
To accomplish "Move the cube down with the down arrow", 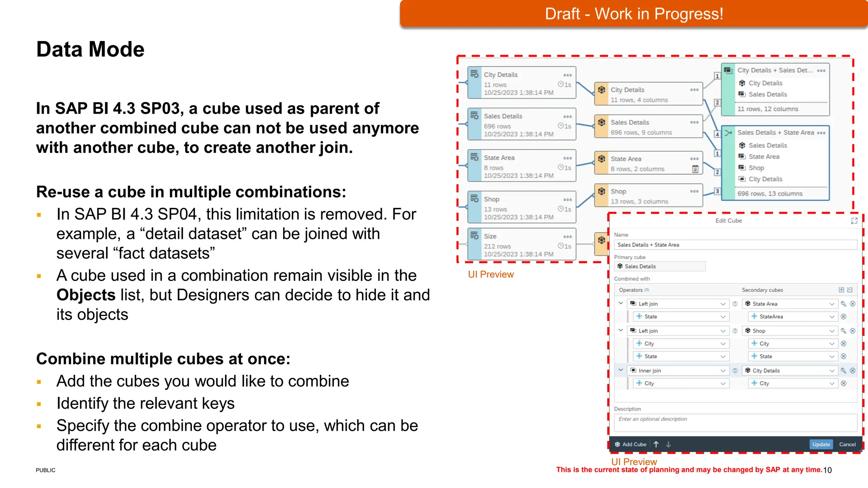I will click(668, 444).
